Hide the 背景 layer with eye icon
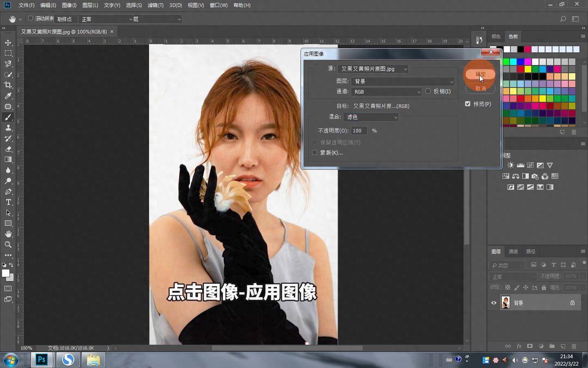 click(x=494, y=303)
